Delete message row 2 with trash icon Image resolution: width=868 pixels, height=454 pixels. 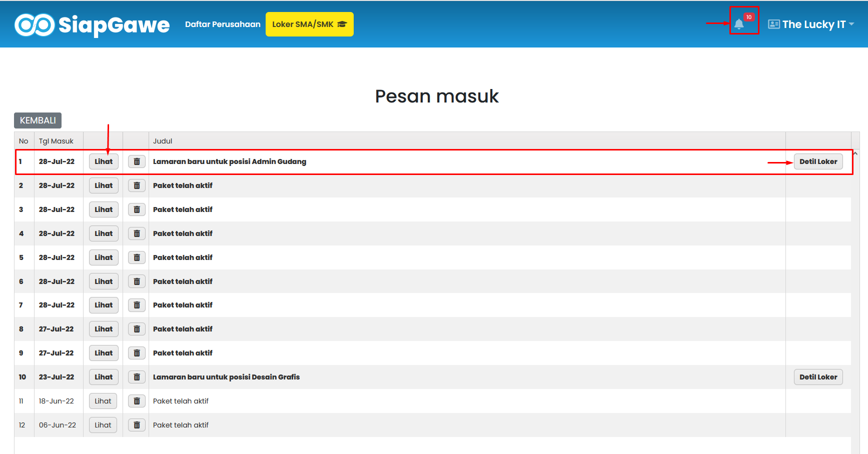coord(137,185)
